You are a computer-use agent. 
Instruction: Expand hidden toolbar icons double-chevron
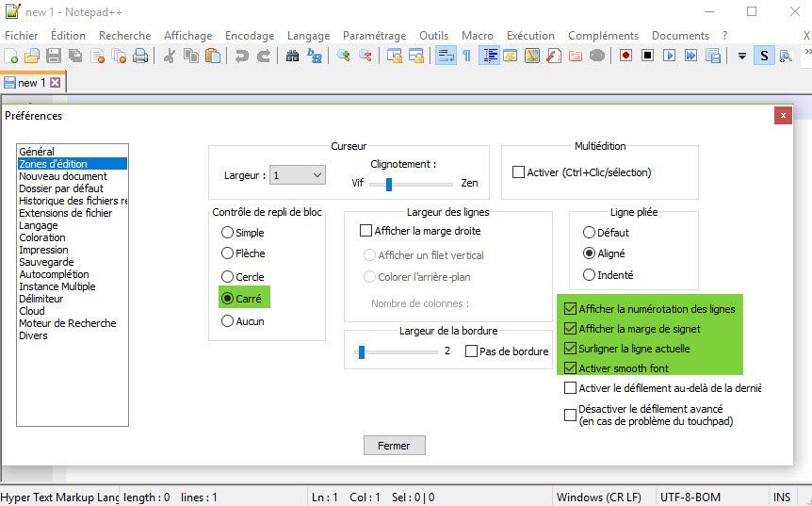click(807, 52)
